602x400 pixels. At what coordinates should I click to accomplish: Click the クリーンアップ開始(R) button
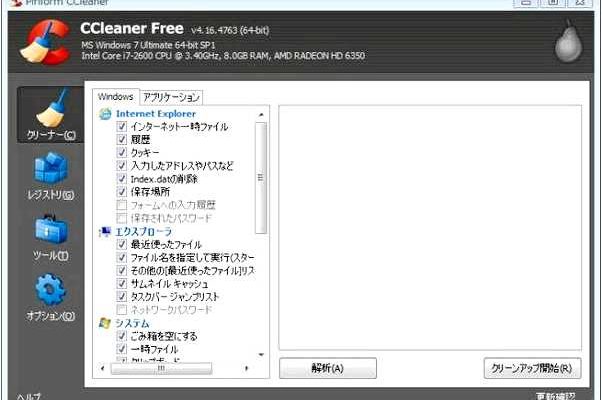(532, 368)
